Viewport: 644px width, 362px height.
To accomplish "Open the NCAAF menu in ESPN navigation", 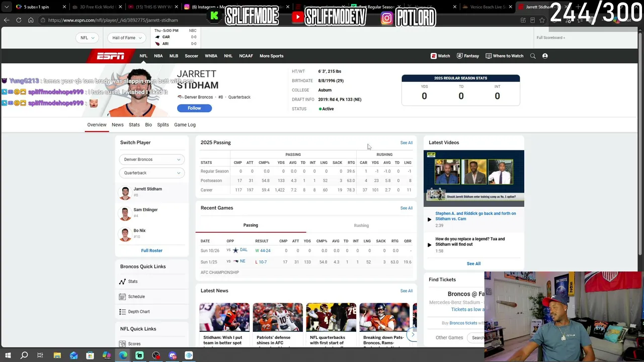I will coord(246,56).
